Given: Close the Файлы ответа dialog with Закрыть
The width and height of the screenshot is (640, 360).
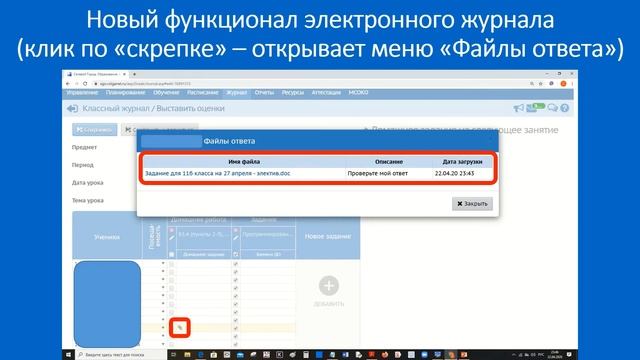Looking at the screenshot, I should 472,204.
